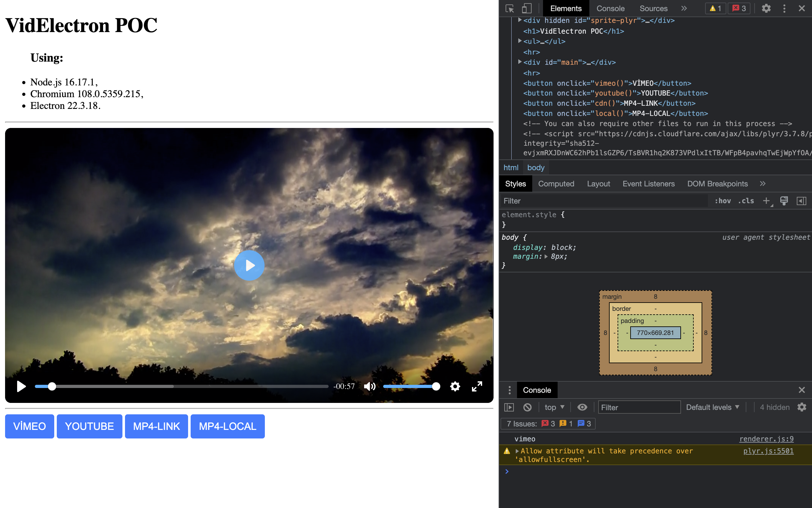Clear the console with the ban icon
The height and width of the screenshot is (508, 812).
click(527, 407)
